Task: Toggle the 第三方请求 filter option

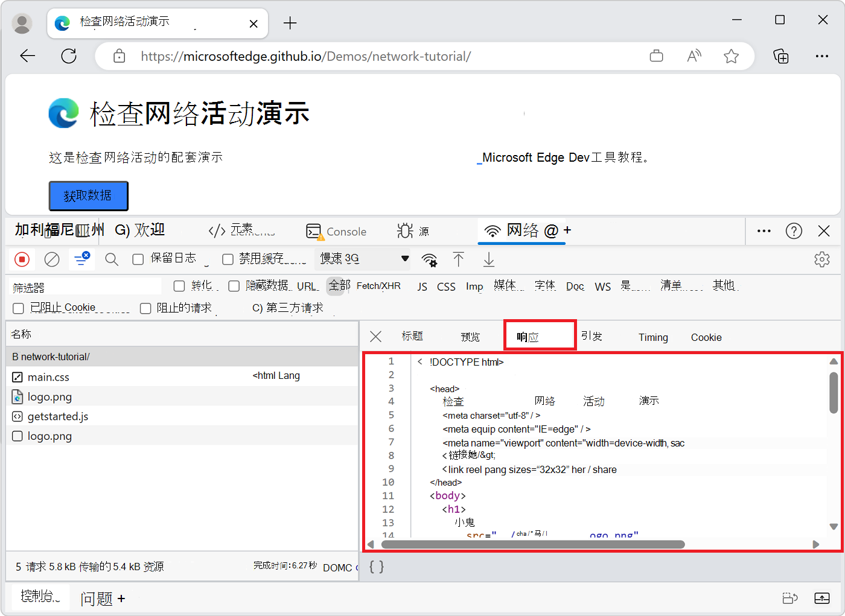Action: click(288, 308)
